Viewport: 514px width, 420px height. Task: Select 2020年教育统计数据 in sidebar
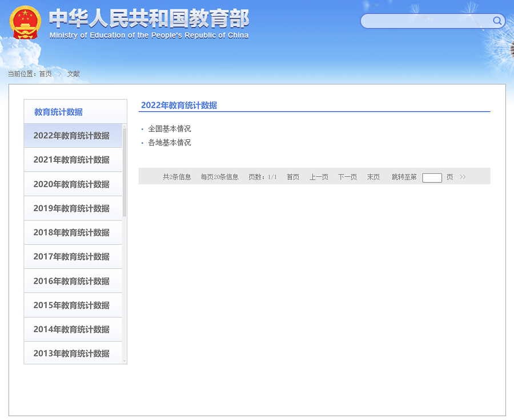click(x=71, y=184)
